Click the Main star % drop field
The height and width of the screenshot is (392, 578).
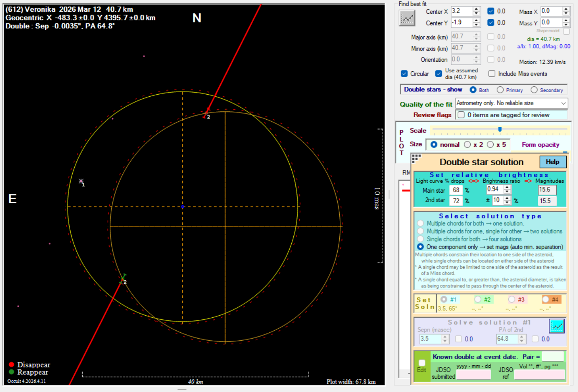coord(456,190)
